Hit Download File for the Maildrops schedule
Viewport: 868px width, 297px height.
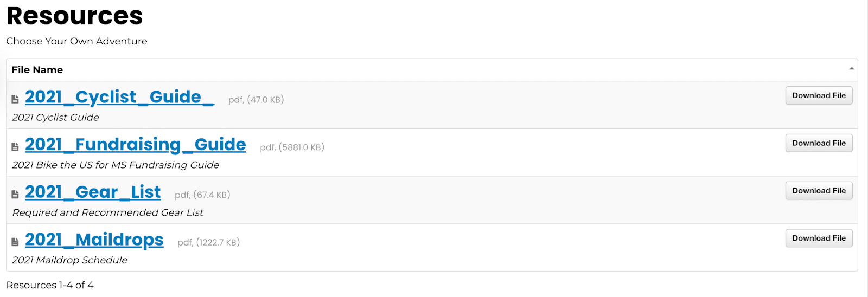click(x=819, y=238)
